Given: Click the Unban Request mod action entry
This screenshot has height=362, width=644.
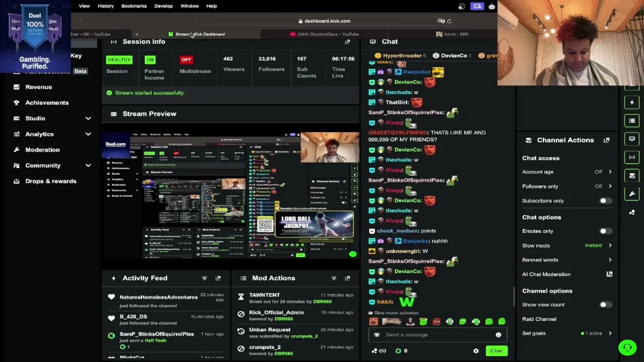Looking at the screenshot, I should (270, 330).
